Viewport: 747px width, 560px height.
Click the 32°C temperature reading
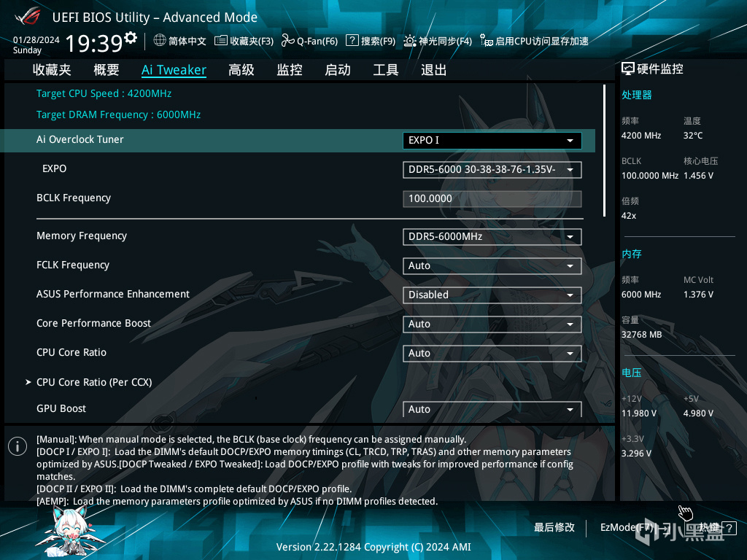(x=693, y=136)
